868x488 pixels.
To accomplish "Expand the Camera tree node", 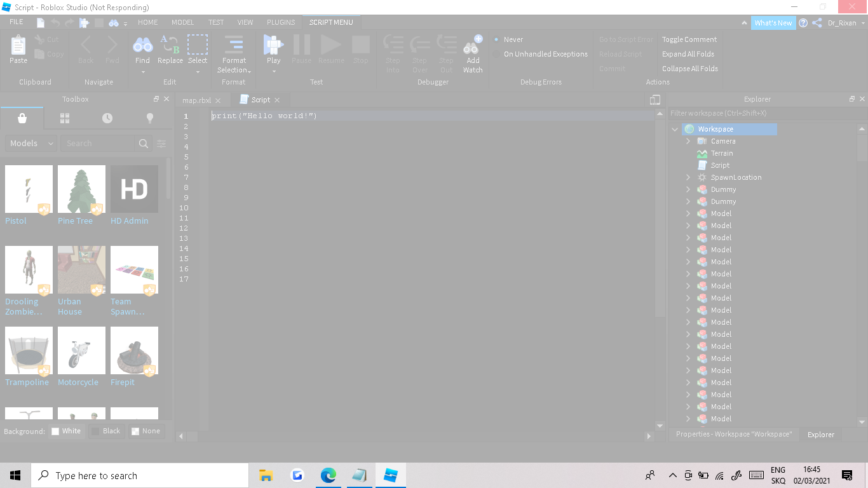I will [x=688, y=141].
